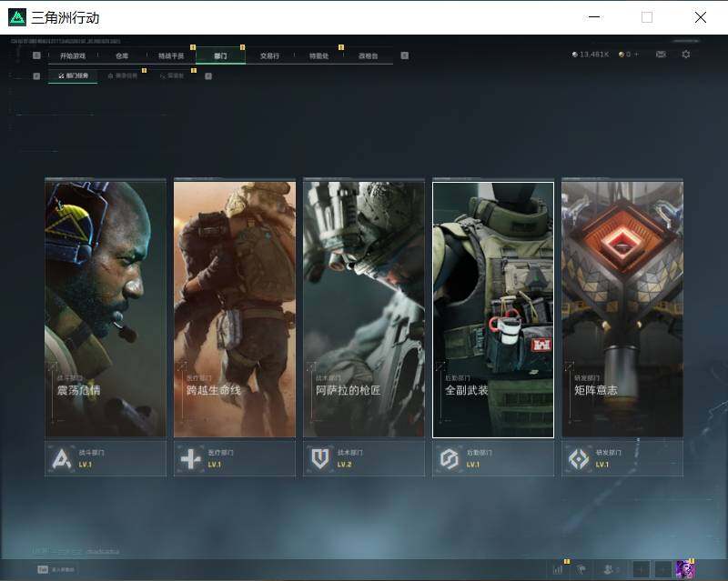
Task: Click the right key hint after the sub-tabs
Action: (208, 76)
